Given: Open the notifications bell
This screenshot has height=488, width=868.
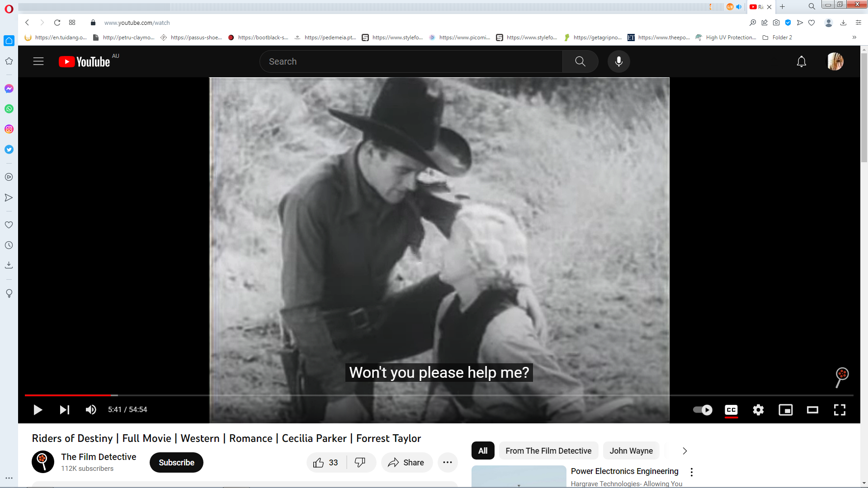Looking at the screenshot, I should 801,61.
